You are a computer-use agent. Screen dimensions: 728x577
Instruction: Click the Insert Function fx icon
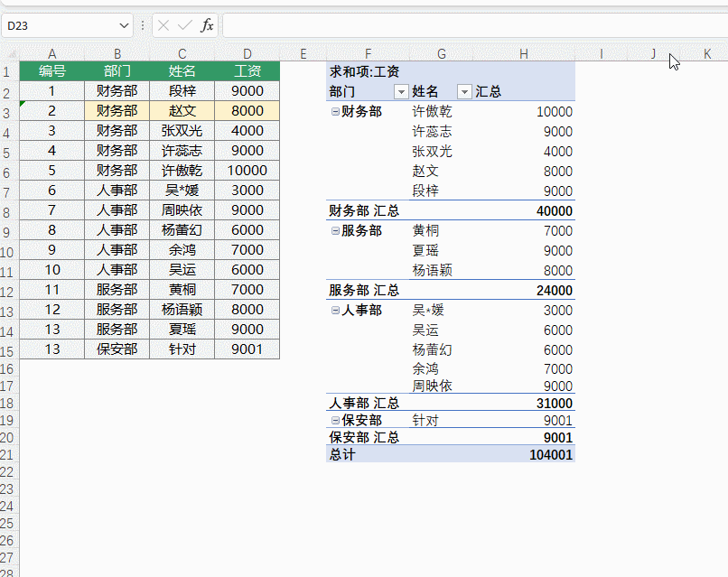207,25
